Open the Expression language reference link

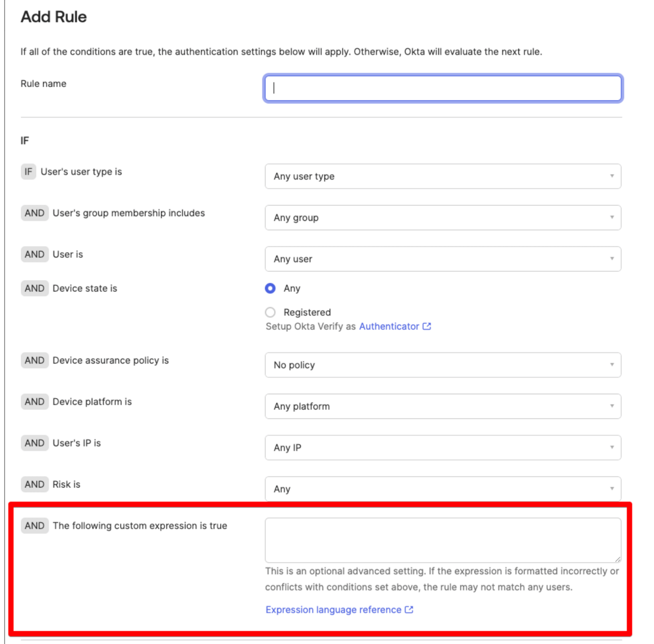pos(333,610)
